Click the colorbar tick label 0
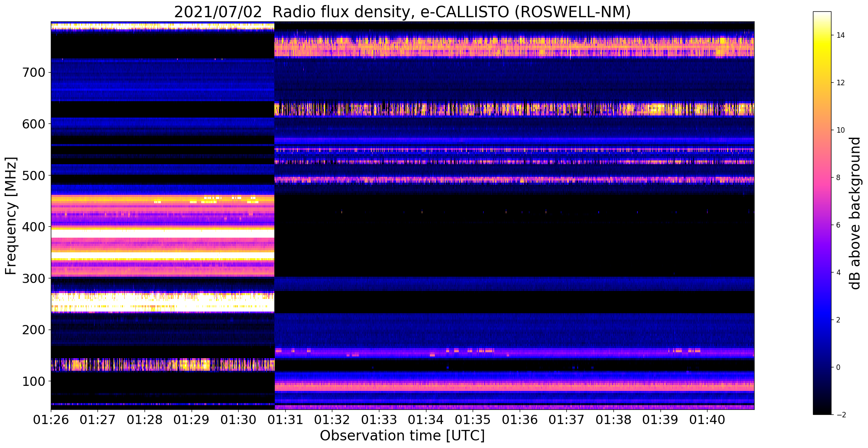This screenshot has width=868, height=448. tap(838, 367)
